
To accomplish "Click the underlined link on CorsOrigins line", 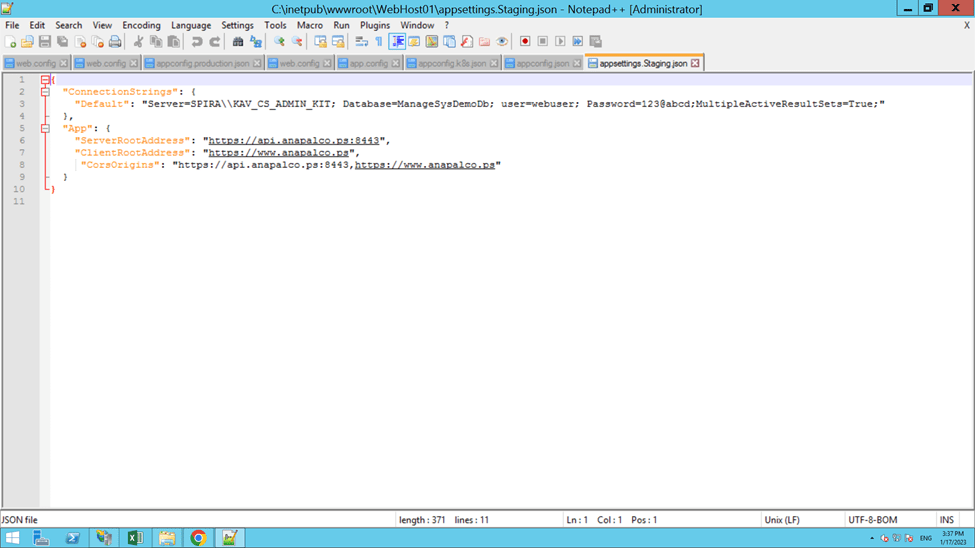I will [x=425, y=165].
